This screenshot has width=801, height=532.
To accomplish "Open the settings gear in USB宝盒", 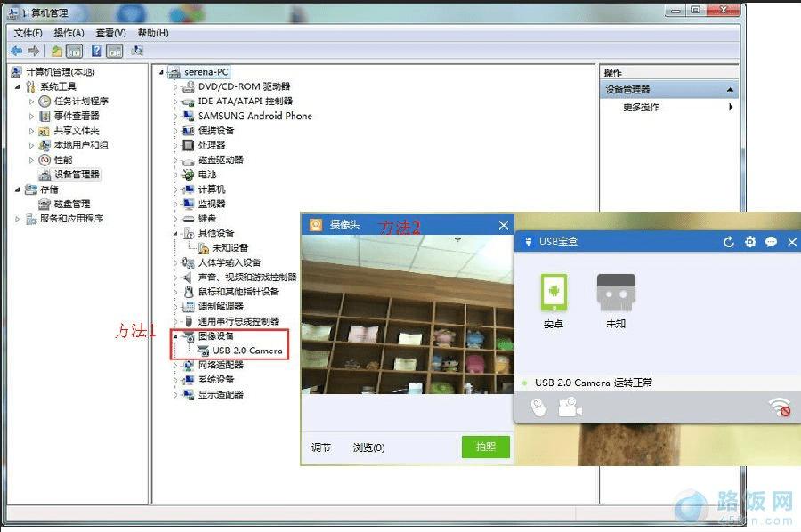I will click(750, 241).
